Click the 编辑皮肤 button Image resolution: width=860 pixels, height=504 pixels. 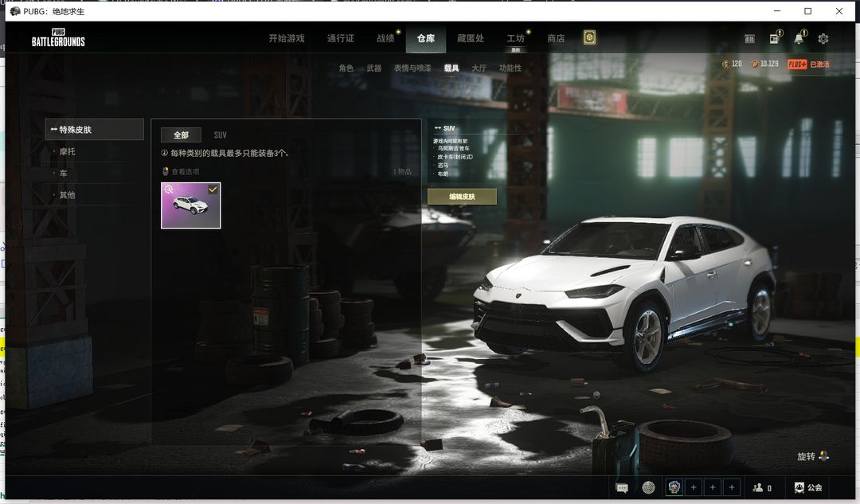click(x=462, y=197)
